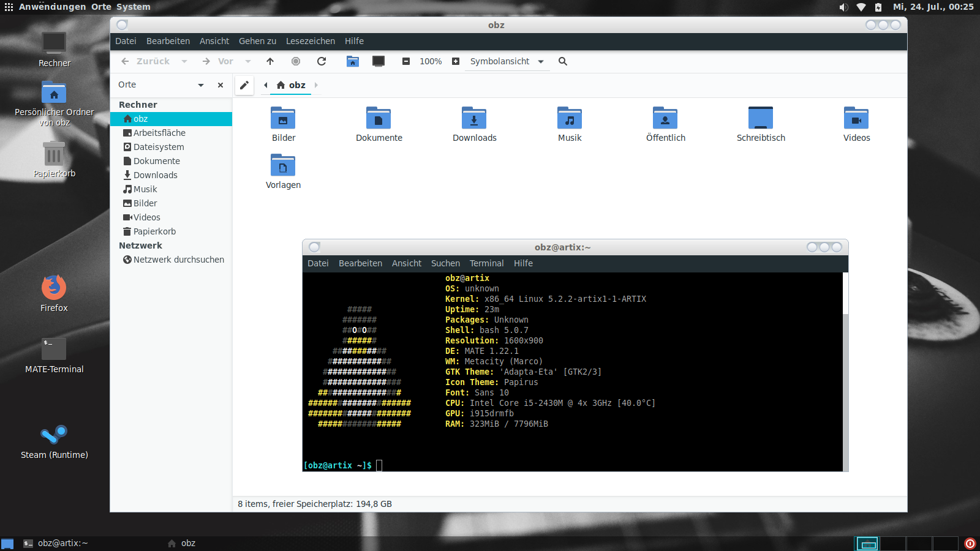Open the Videos folder icon
The width and height of the screenshot is (980, 551).
[856, 118]
